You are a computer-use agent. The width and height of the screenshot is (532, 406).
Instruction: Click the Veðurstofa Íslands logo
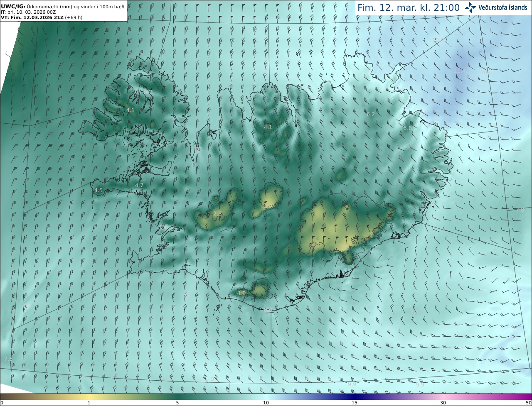click(x=496, y=7)
